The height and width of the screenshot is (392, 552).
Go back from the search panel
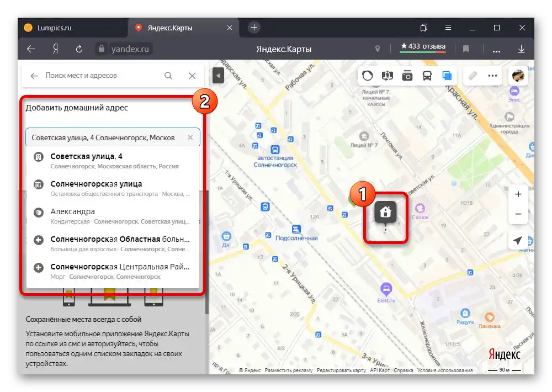34,76
